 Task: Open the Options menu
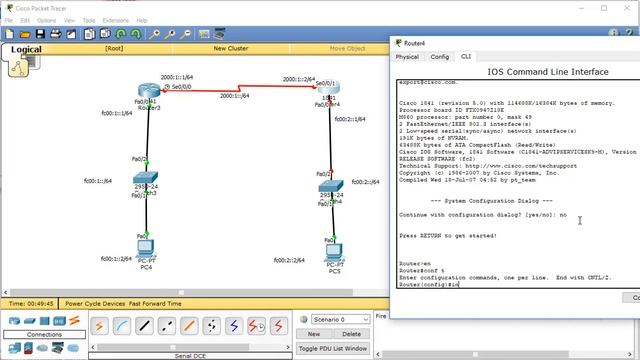(47, 20)
